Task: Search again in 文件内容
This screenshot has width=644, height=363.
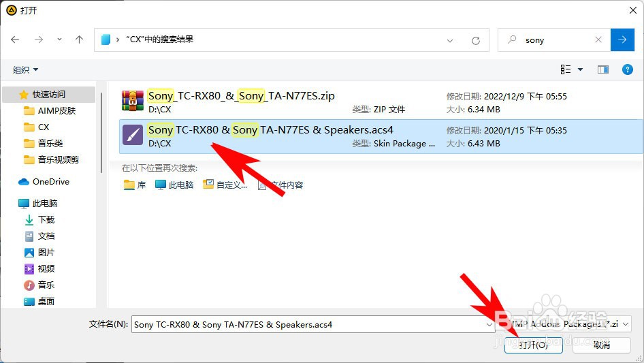Action: [280, 185]
